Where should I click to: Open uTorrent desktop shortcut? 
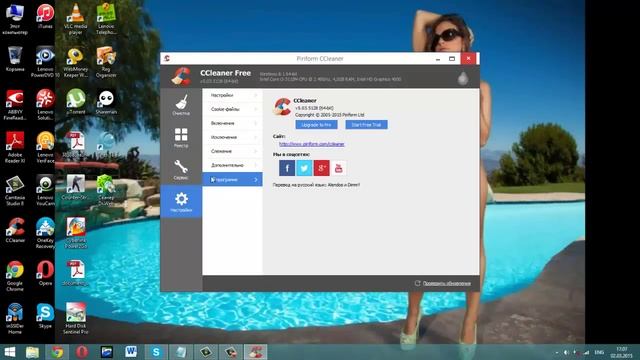76,101
